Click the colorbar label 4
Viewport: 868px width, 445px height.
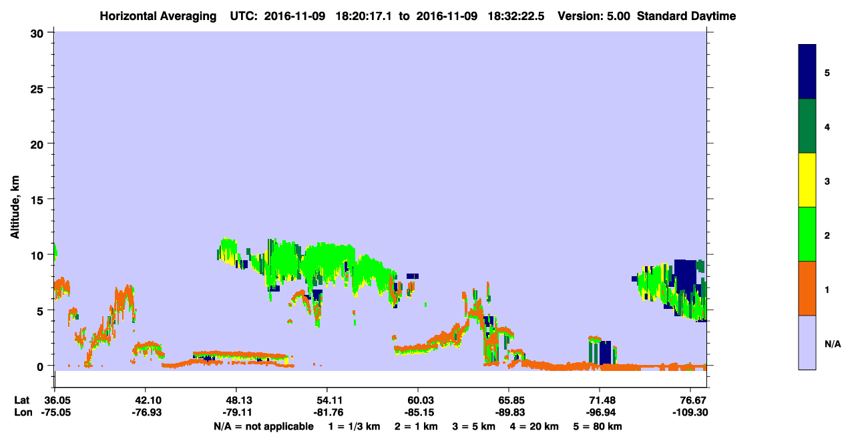coord(827,127)
